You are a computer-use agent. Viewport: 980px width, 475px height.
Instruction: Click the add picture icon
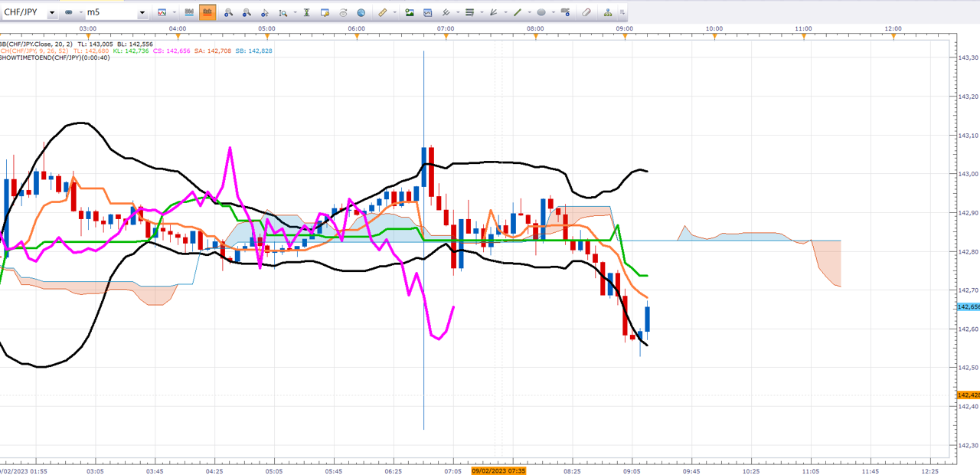click(410, 12)
